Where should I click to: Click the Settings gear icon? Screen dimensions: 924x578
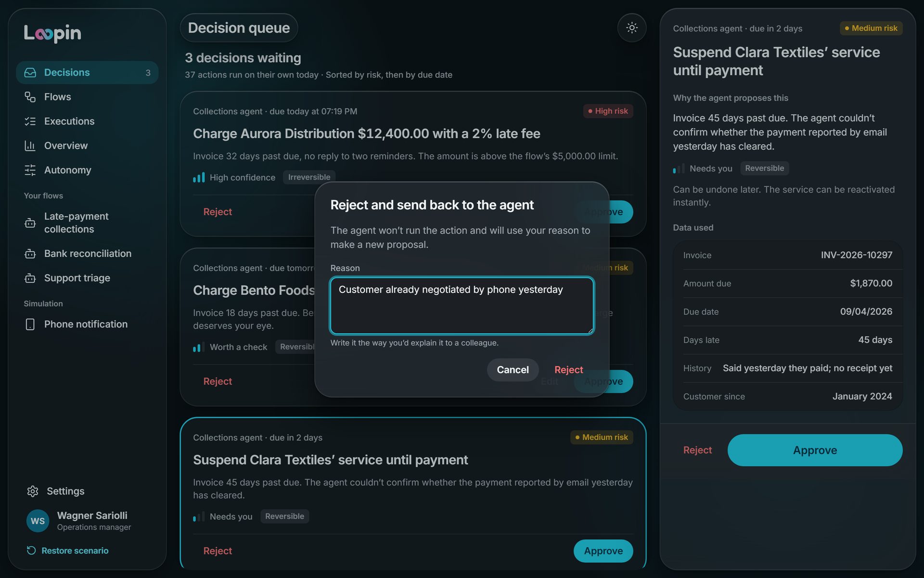tap(33, 491)
